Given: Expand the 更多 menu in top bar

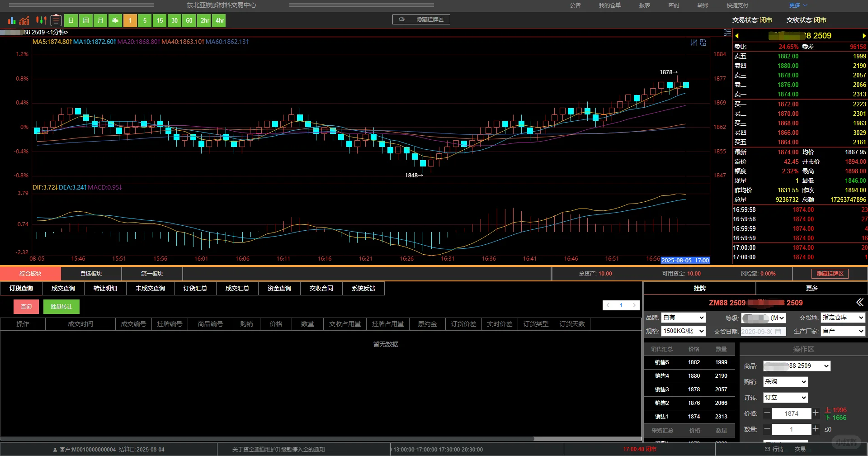Looking at the screenshot, I should (x=798, y=5).
